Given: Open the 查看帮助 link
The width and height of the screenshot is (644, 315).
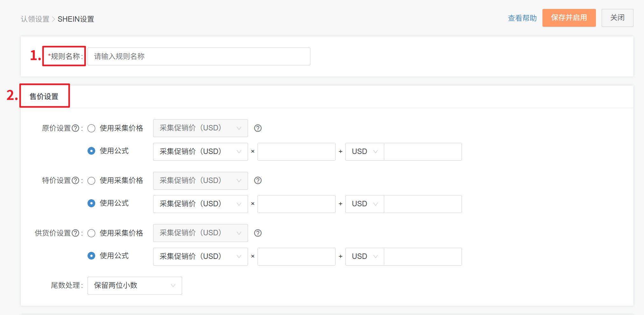Looking at the screenshot, I should (522, 18).
